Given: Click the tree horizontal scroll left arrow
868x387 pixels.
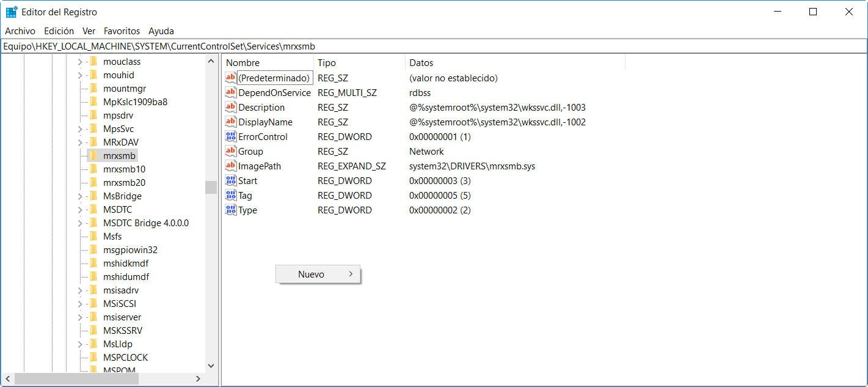Looking at the screenshot, I should tap(7, 379).
